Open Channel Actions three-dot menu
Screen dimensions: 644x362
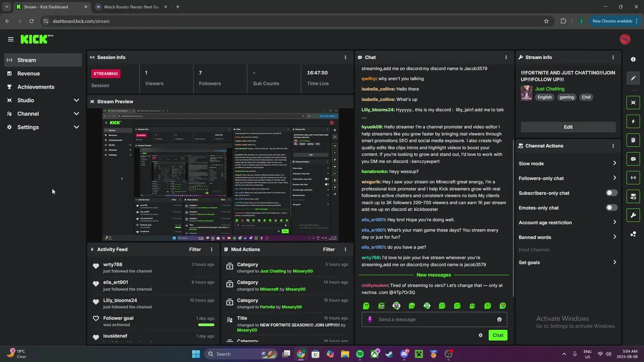click(x=613, y=146)
